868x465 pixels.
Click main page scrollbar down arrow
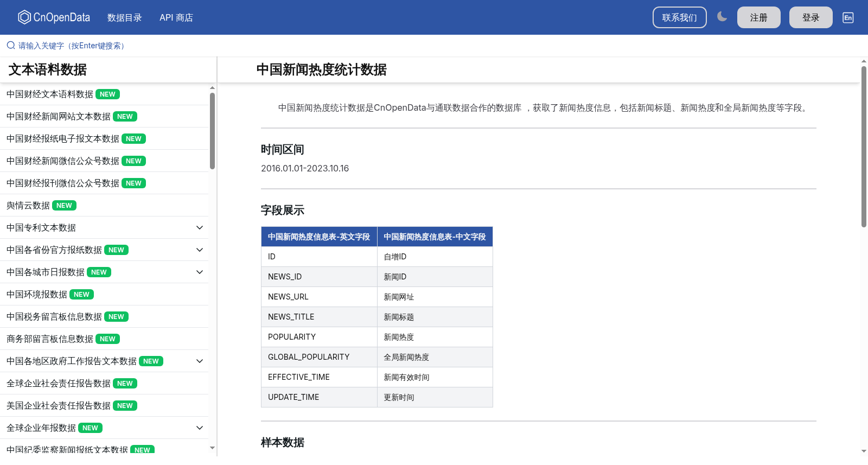(864, 451)
